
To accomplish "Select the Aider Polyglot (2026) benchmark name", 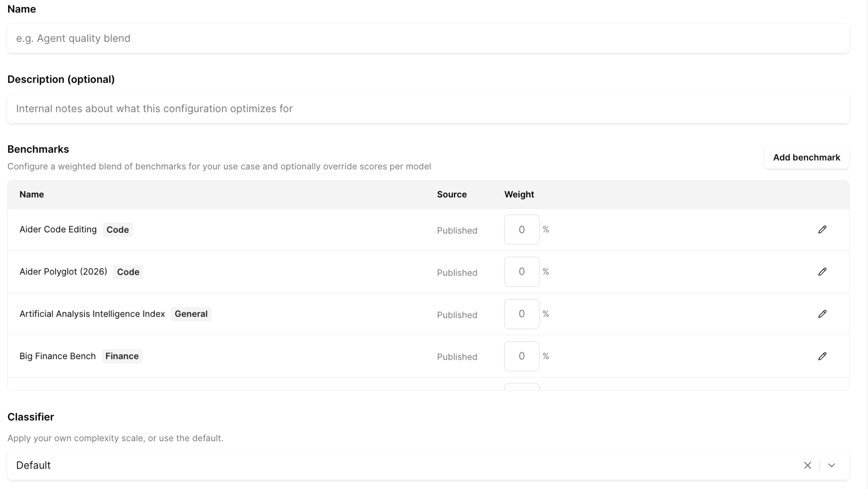I will coord(63,271).
